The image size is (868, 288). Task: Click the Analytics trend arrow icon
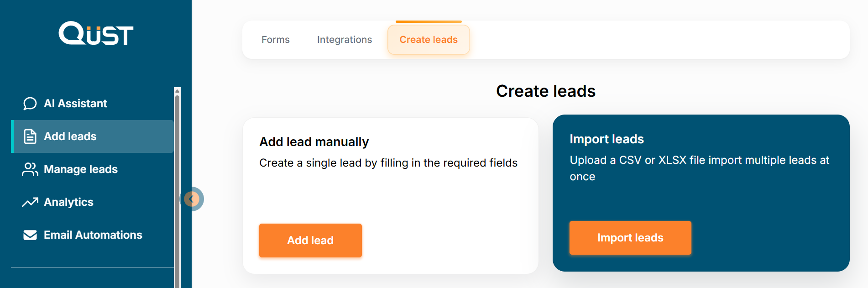(x=30, y=202)
